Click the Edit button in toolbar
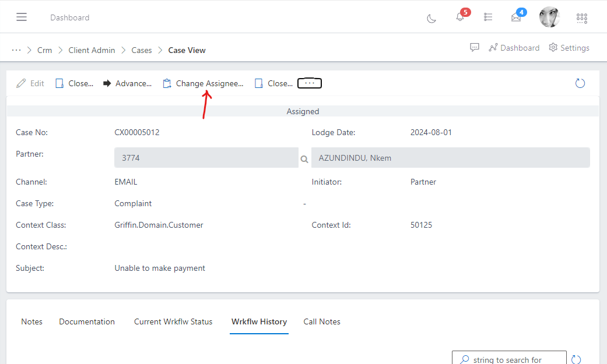This screenshot has width=607, height=364. [30, 83]
